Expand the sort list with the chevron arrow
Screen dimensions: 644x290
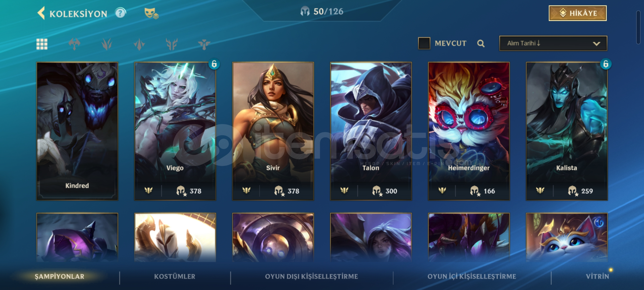pyautogui.click(x=596, y=44)
